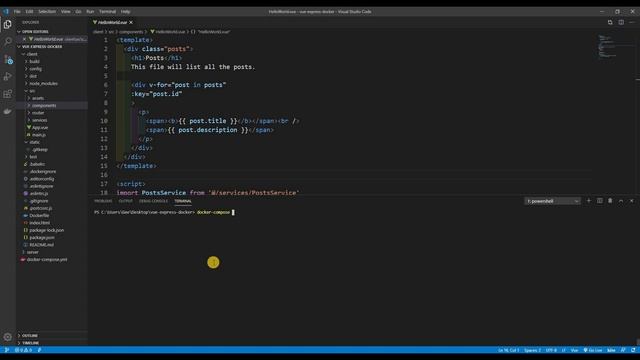The height and width of the screenshot is (360, 640).
Task: Open the Explorer view in activity bar
Action: 8,24
